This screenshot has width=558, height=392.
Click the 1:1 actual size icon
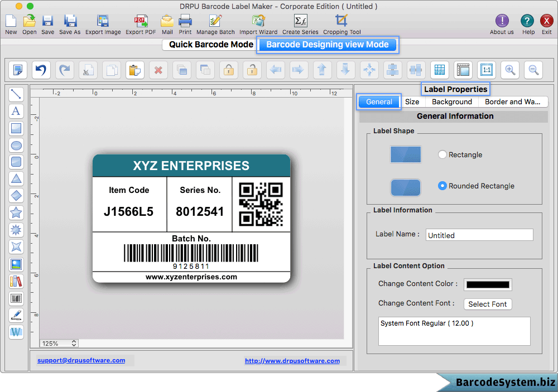[487, 70]
